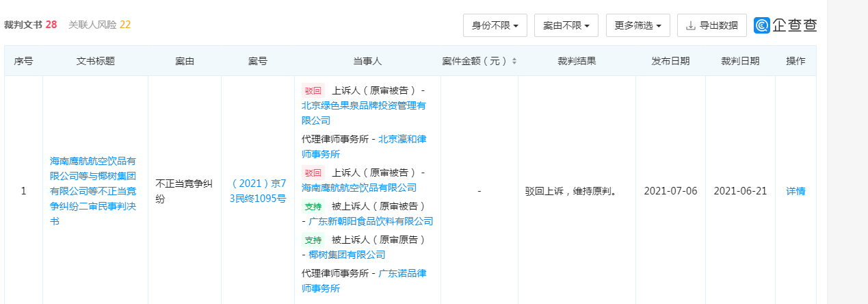Viewport: 868px width, 304px height.
Task: Switch to the 关联人风险 tab
Action: [100, 25]
